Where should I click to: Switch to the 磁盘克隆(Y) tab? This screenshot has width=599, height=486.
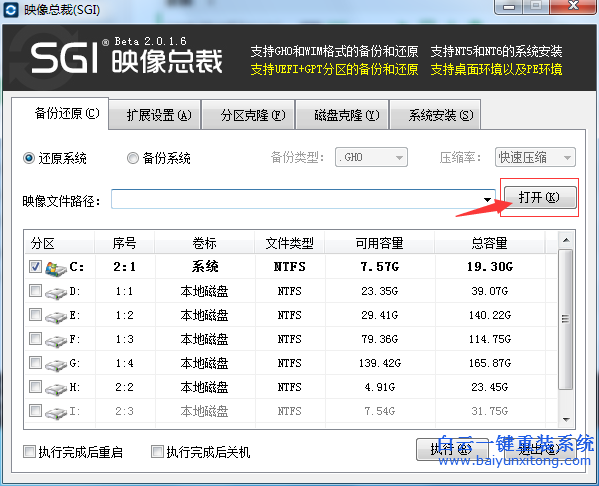(x=342, y=115)
